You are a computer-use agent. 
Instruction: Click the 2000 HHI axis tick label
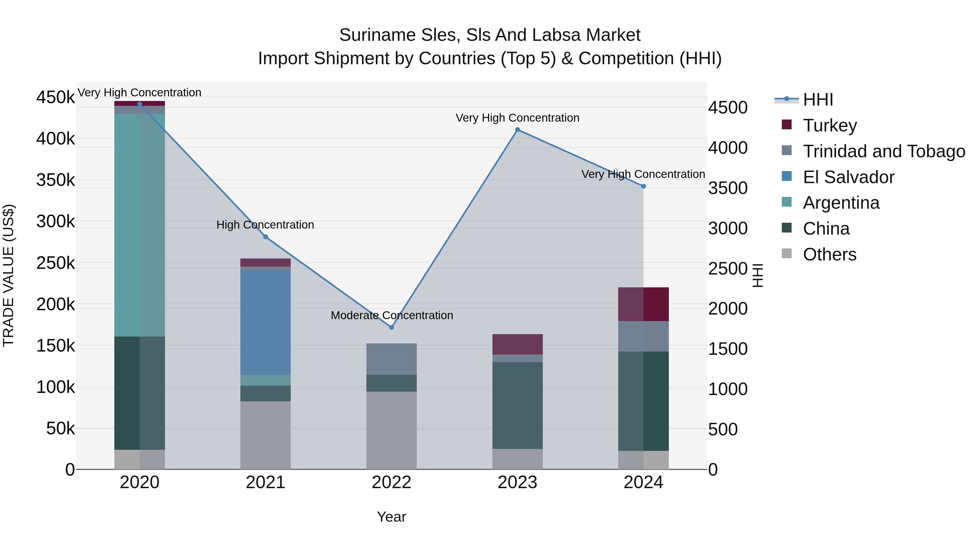(728, 308)
